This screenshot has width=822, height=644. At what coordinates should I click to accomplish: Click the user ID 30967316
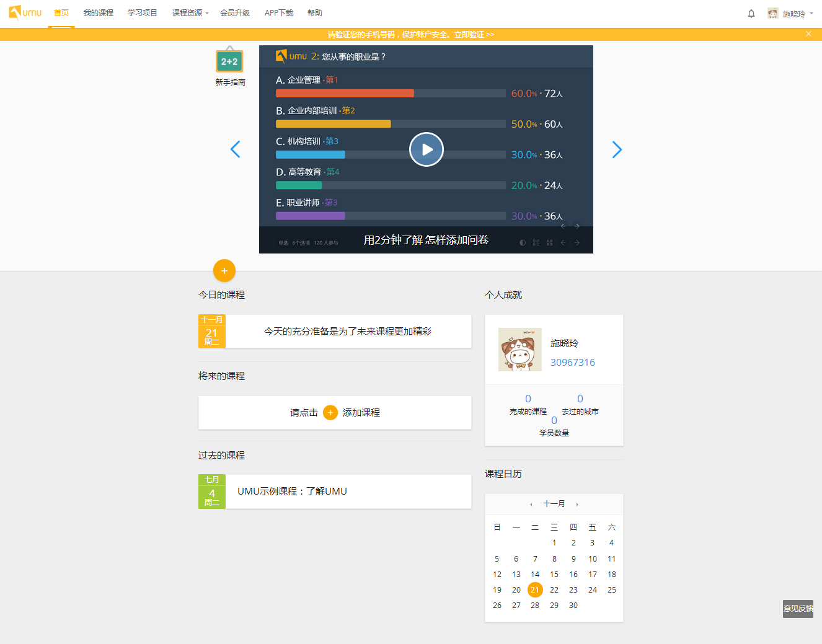coord(573,363)
